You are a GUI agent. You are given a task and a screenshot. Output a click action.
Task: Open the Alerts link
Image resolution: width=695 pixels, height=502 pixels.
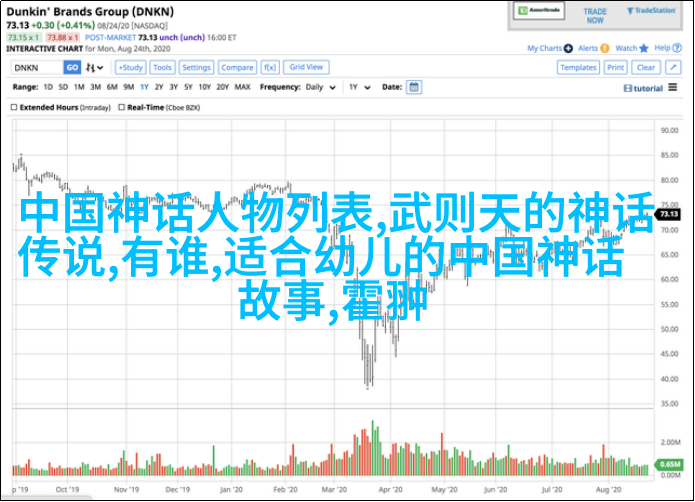(x=588, y=48)
